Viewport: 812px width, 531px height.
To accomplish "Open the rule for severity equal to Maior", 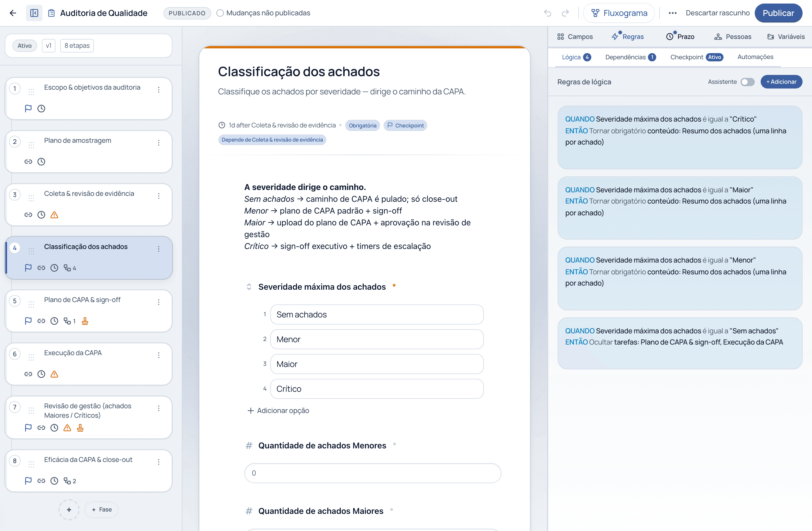I will point(680,208).
